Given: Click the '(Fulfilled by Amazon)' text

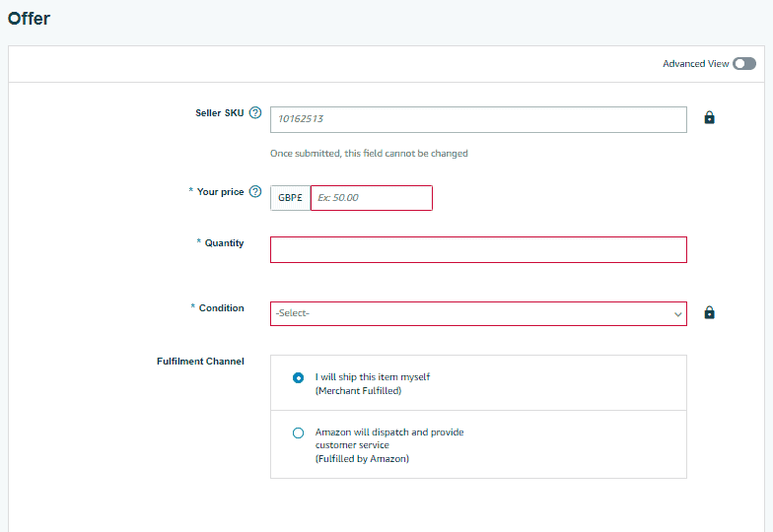Looking at the screenshot, I should (x=363, y=459).
